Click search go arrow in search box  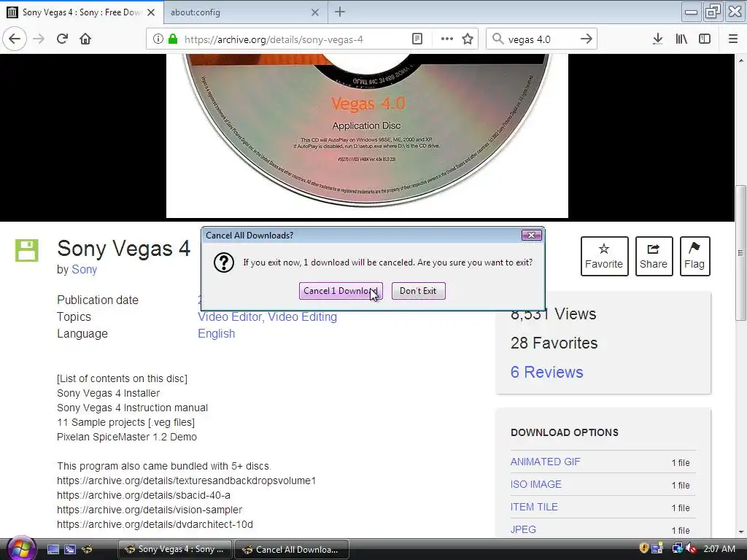point(586,39)
